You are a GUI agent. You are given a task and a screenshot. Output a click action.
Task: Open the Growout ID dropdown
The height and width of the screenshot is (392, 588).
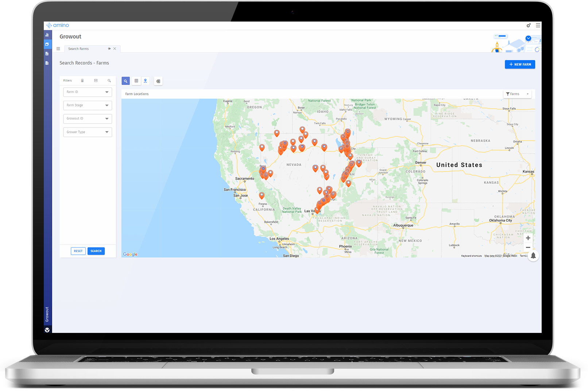click(88, 119)
